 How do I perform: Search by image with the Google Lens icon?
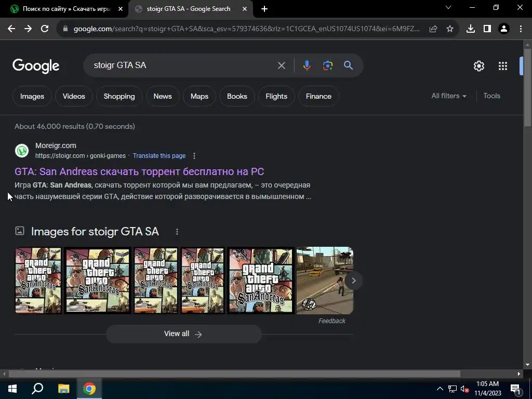[x=328, y=65]
